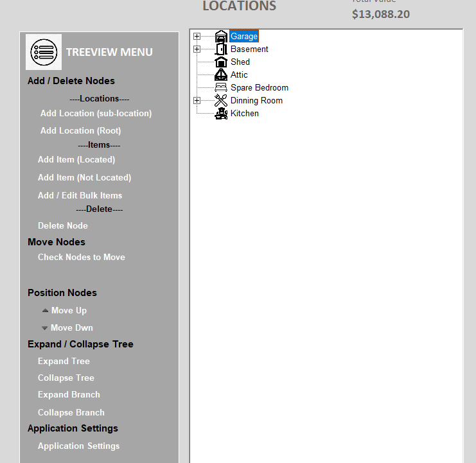The image size is (476, 463).
Task: Click the Add / Delete Nodes heading
Action: 71,81
